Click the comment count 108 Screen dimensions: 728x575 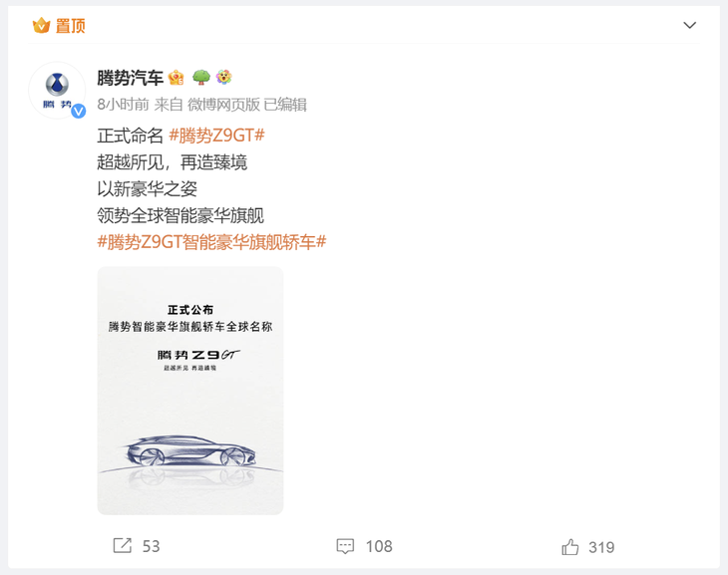[x=379, y=546]
